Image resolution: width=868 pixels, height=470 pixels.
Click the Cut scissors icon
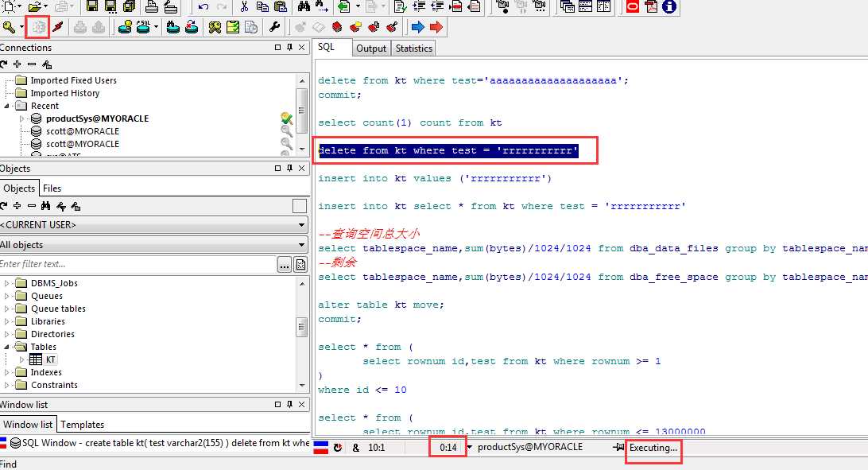(x=244, y=6)
